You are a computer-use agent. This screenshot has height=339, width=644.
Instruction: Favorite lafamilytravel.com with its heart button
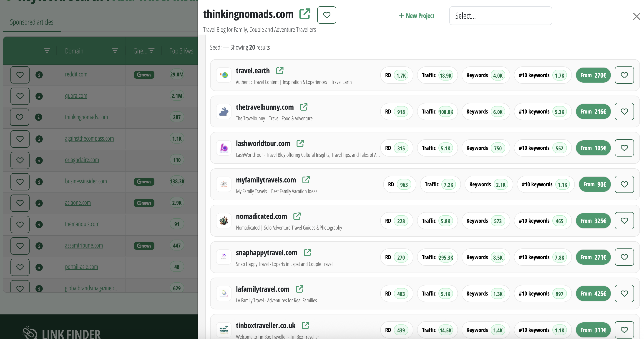pos(624,293)
